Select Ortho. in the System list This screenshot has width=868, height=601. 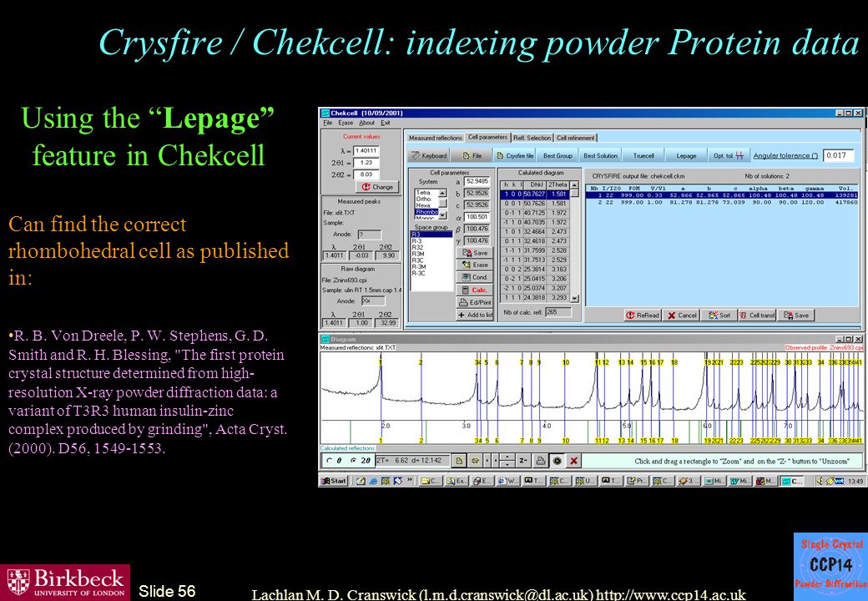pos(426,199)
